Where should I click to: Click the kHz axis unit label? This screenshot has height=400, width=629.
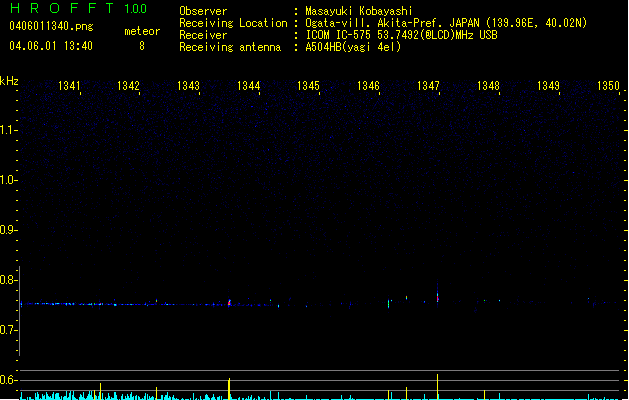click(9, 81)
